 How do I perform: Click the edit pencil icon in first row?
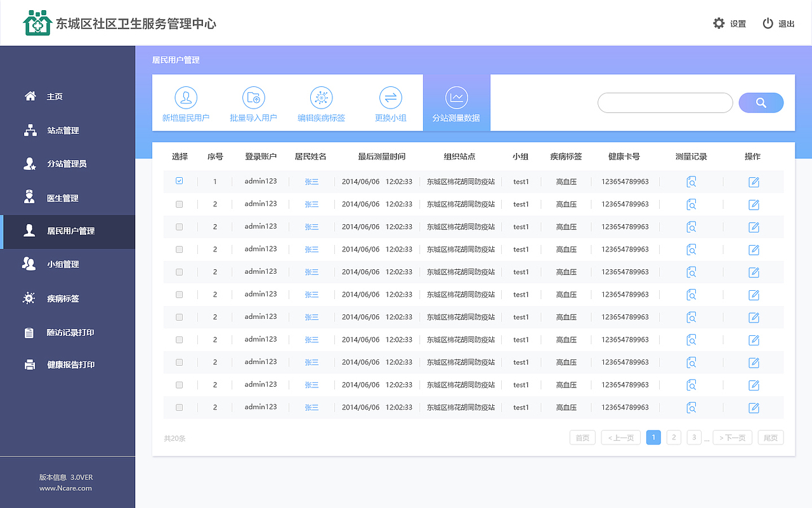point(753,182)
